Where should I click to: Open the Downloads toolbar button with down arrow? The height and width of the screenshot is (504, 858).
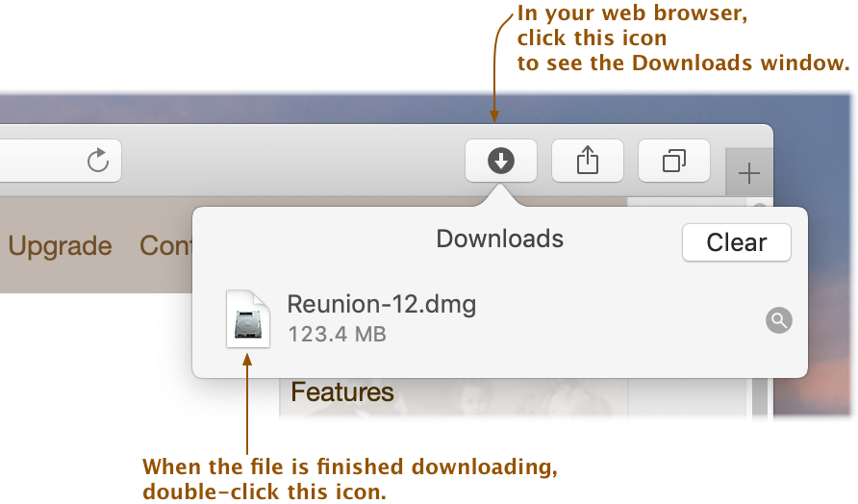tap(501, 161)
